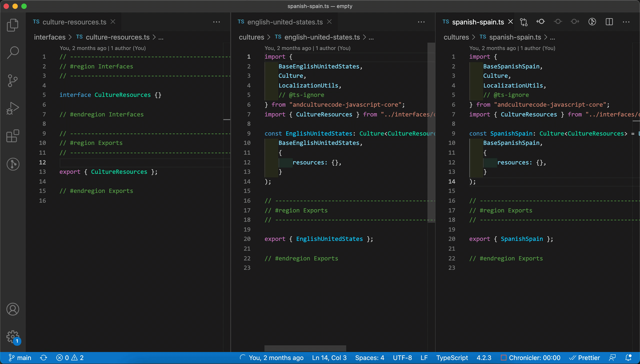This screenshot has width=640, height=364.
Task: Click main branch in status bar
Action: pyautogui.click(x=20, y=358)
